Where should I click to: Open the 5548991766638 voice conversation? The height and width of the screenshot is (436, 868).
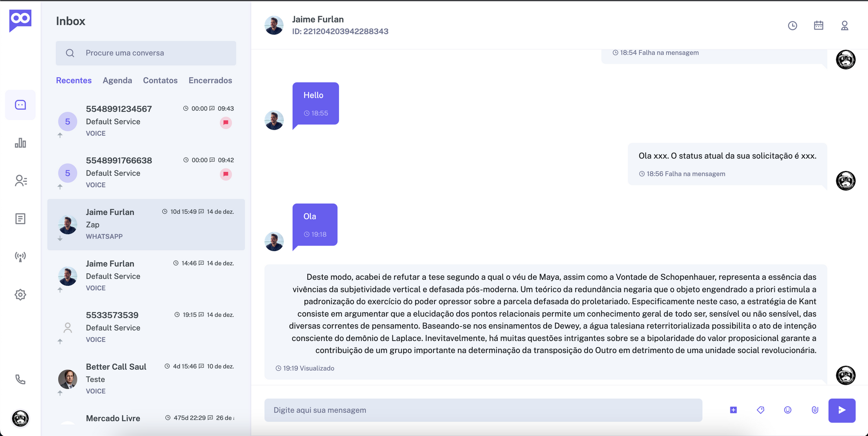pyautogui.click(x=146, y=173)
